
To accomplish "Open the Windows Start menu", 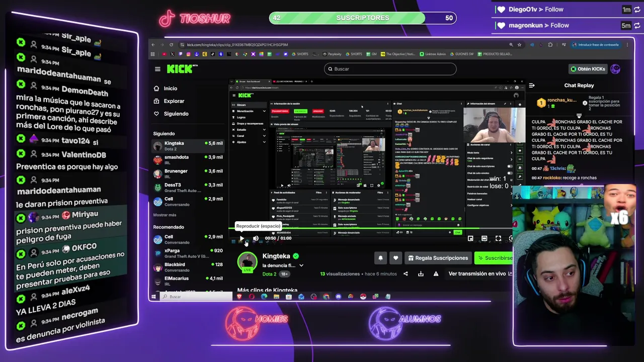I will click(x=153, y=297).
